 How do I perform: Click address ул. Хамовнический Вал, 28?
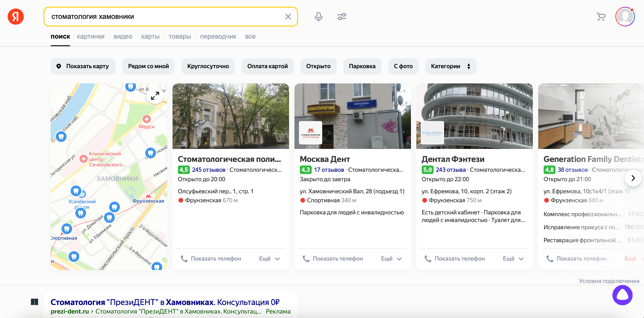[352, 191]
